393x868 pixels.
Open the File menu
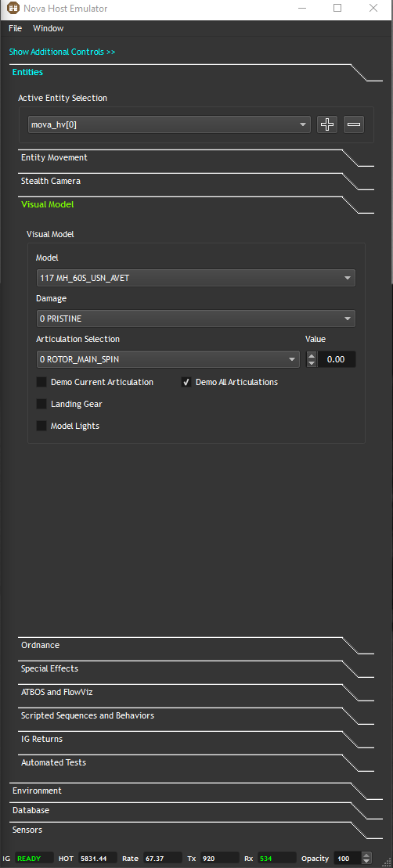coord(16,28)
